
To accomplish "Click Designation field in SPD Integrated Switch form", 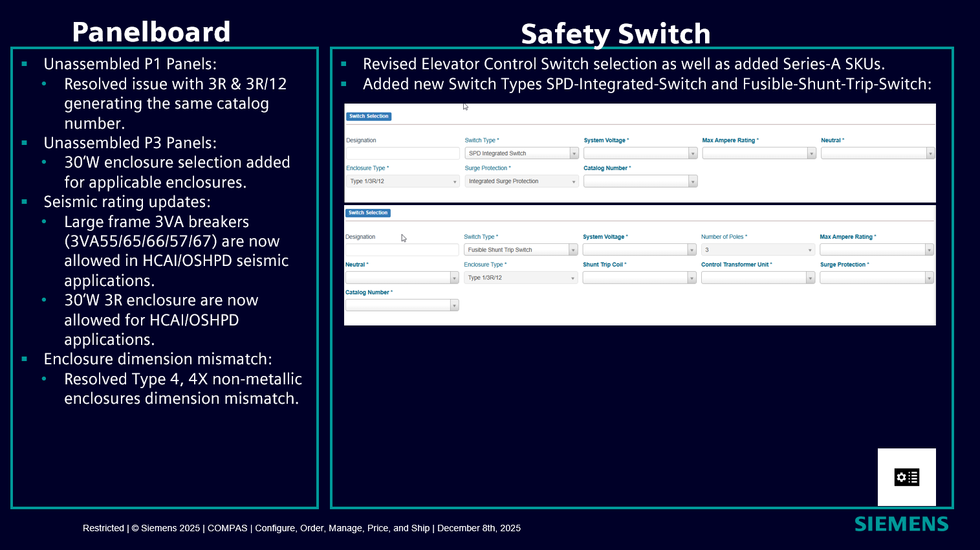I will [x=402, y=153].
